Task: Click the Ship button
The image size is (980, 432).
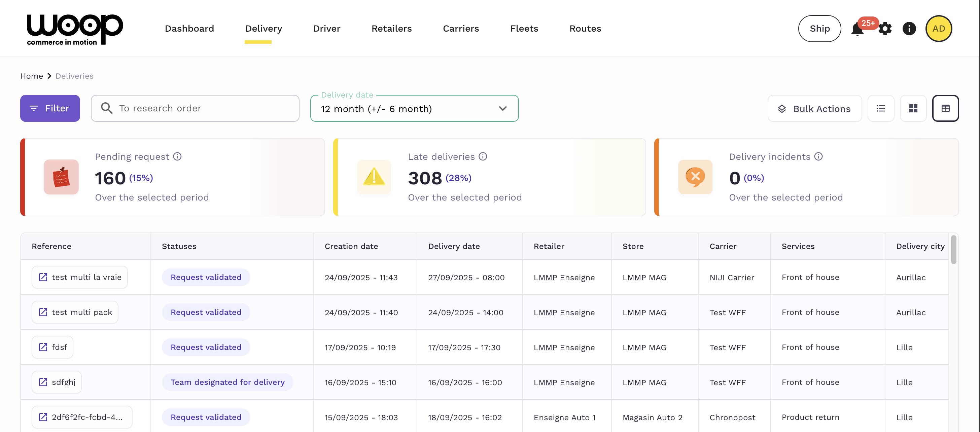Action: tap(819, 29)
